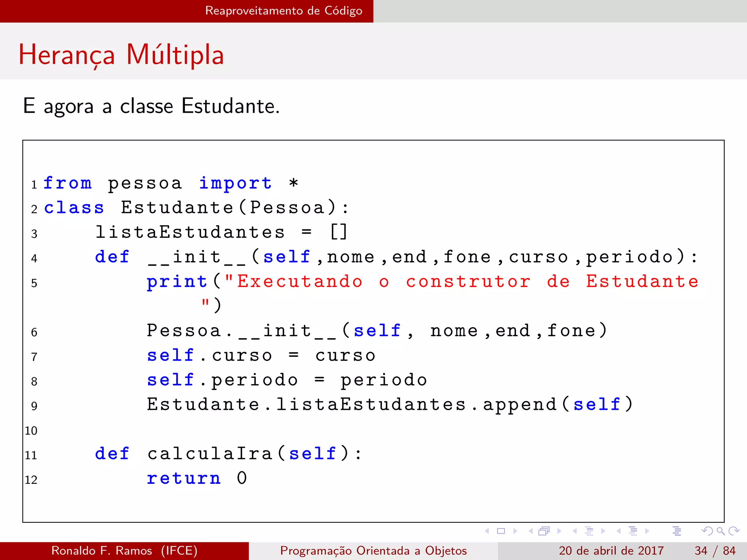Click code line 'self.periodo = periodo'
Viewport: 747px width, 560px height.
tap(287, 380)
